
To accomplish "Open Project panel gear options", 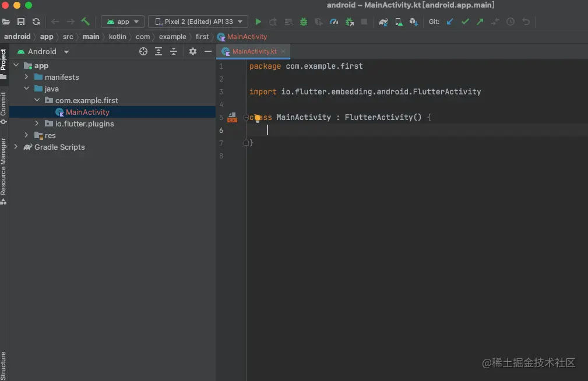I will (193, 51).
